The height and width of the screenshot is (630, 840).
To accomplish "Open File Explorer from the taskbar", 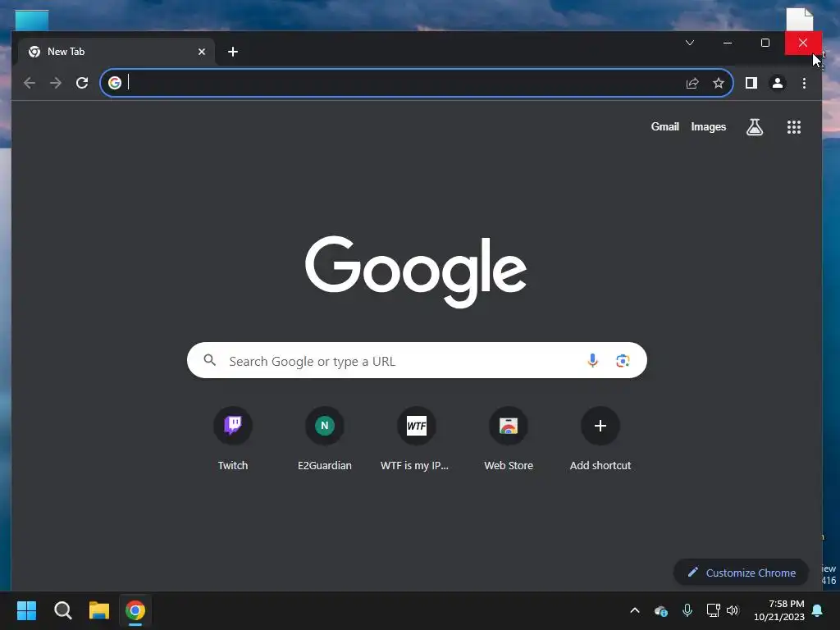I will tap(99, 610).
